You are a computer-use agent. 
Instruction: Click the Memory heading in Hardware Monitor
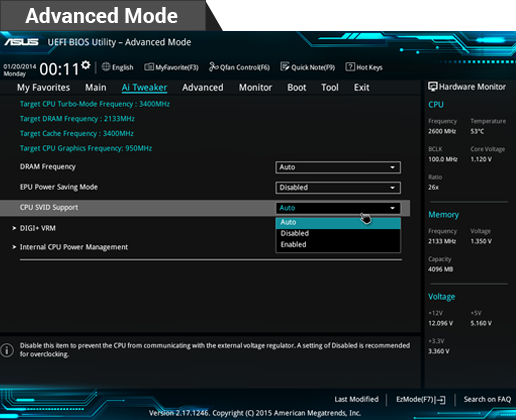(443, 215)
